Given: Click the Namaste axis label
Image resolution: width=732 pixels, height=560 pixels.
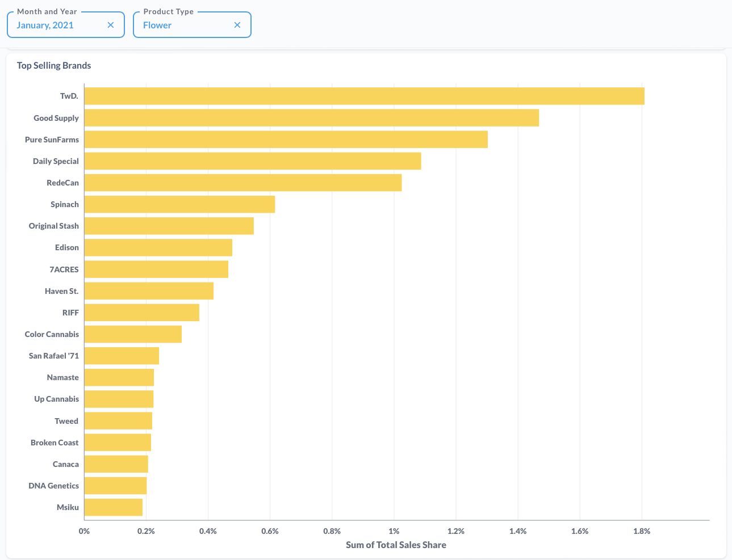Looking at the screenshot, I should tap(63, 377).
